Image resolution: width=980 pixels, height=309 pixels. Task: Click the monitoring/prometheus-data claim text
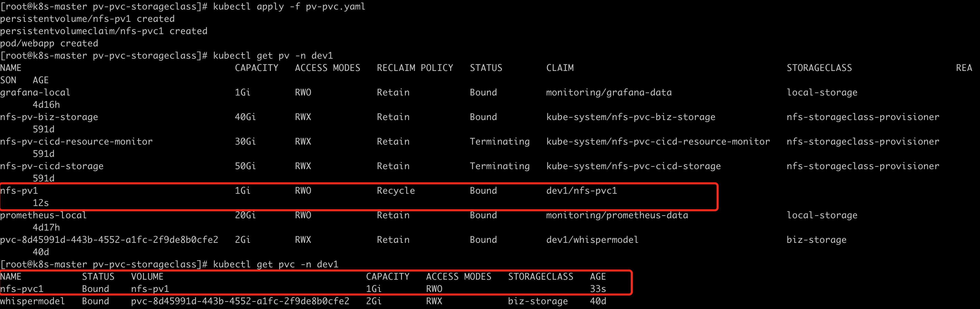(617, 215)
